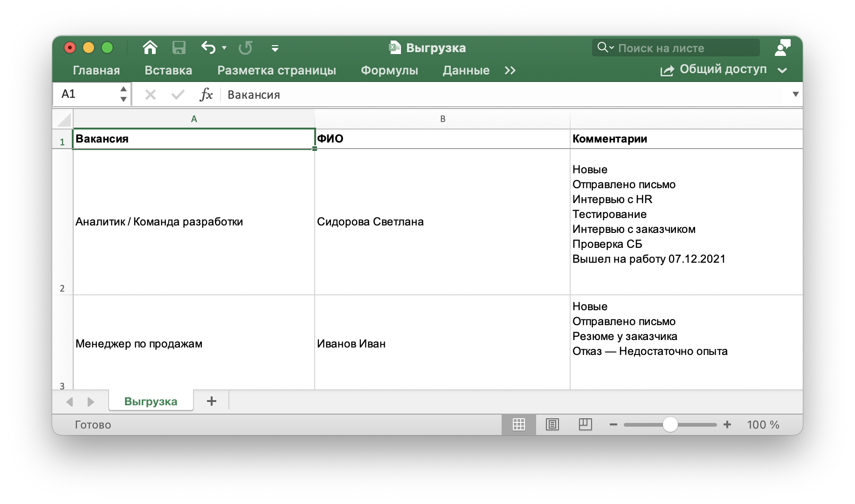Select cell Иванов Иван

coord(442,343)
